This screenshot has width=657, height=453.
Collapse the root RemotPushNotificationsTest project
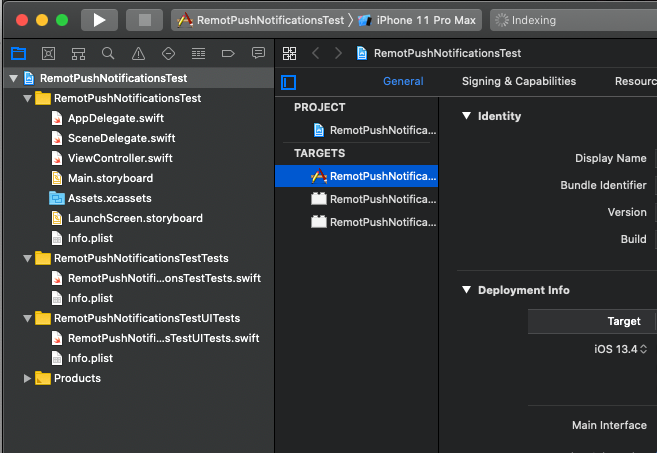tap(13, 78)
